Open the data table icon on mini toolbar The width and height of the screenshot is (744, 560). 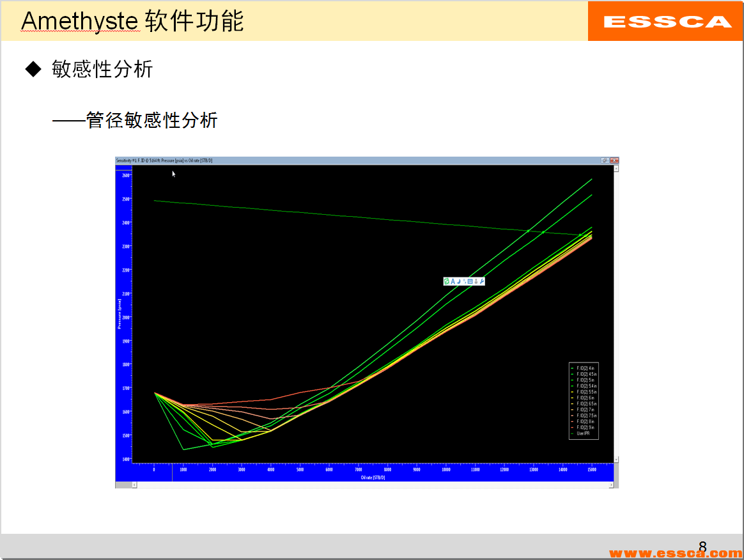pos(470,281)
